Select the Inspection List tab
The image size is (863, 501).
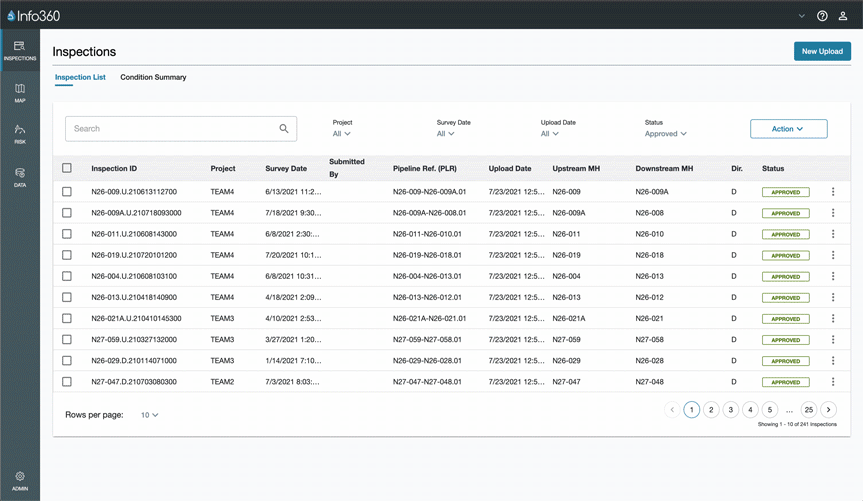click(80, 77)
